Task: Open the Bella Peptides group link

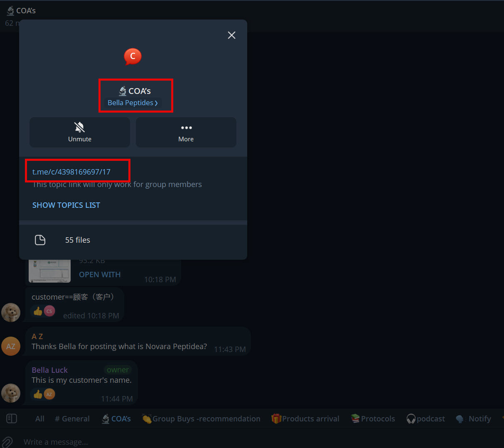Action: [x=133, y=103]
